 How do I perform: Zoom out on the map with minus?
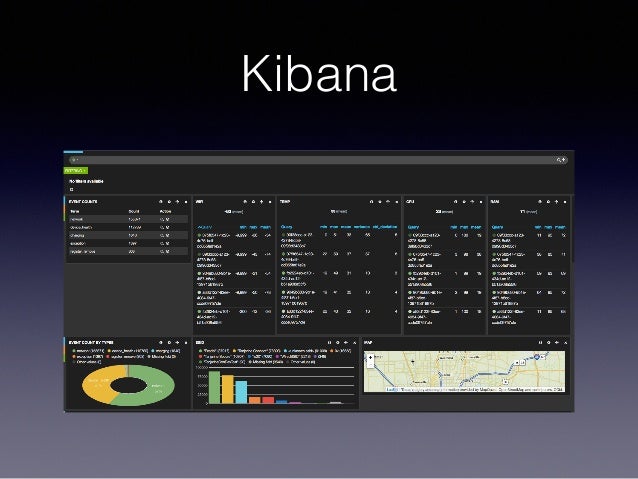pos(370,364)
